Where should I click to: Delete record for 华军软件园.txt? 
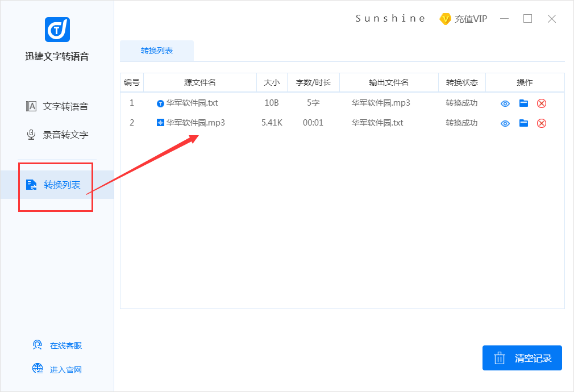click(x=542, y=103)
